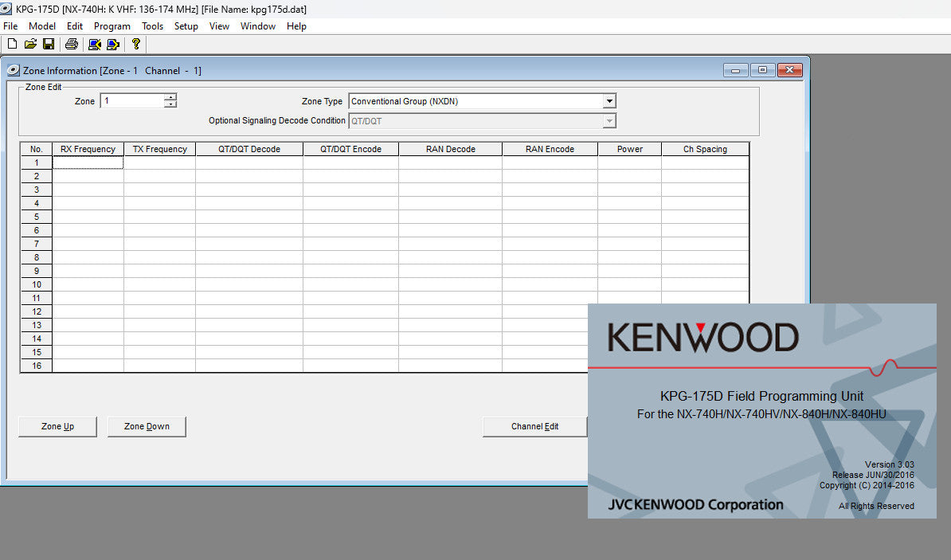Minimize the Zone Information window
The width and height of the screenshot is (951, 560).
coord(736,70)
